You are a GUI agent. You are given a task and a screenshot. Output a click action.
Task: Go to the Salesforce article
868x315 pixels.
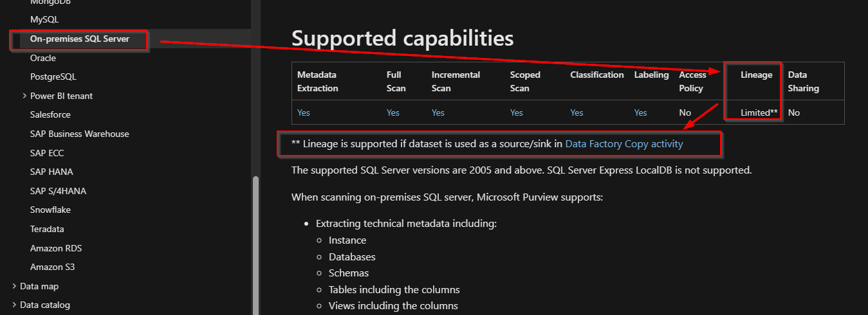click(x=50, y=115)
